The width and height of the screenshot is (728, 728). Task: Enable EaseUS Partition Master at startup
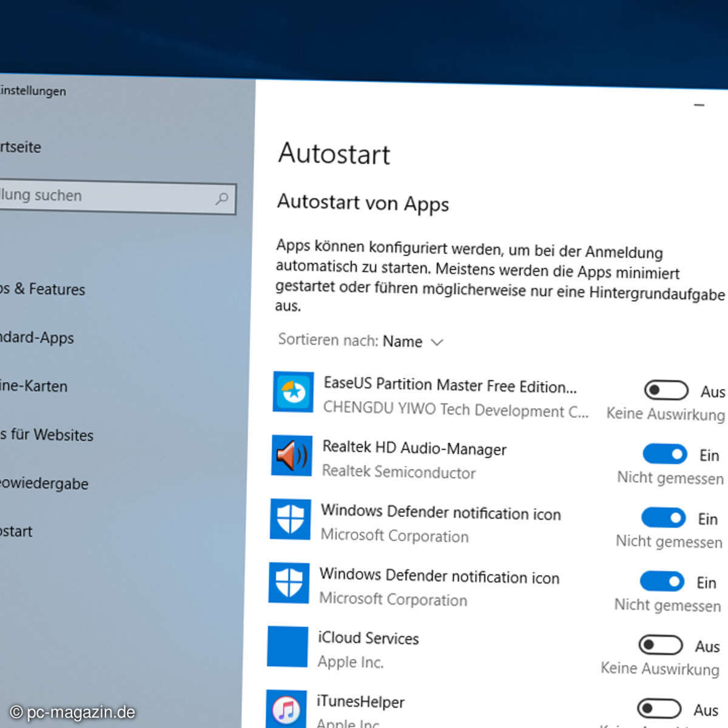coord(666,391)
